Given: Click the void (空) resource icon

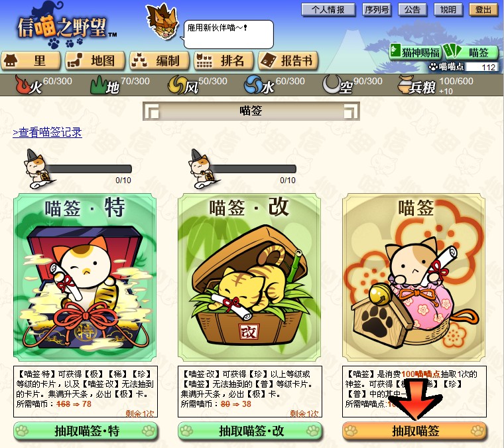Looking at the screenshot, I should click(x=331, y=84).
